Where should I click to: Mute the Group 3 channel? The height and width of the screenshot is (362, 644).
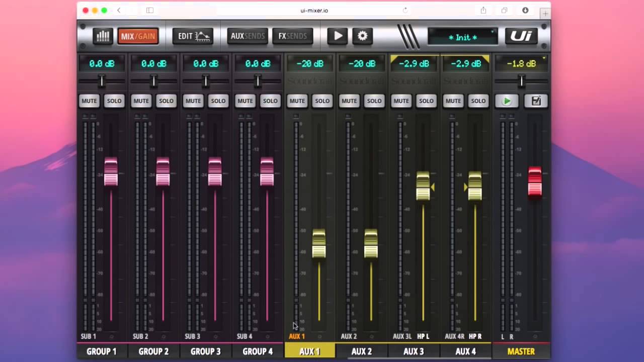click(x=193, y=101)
